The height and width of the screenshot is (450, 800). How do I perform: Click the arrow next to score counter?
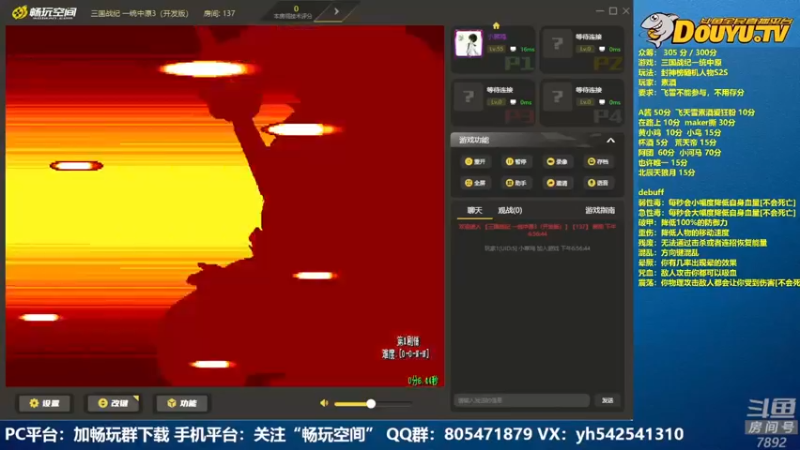[x=336, y=11]
